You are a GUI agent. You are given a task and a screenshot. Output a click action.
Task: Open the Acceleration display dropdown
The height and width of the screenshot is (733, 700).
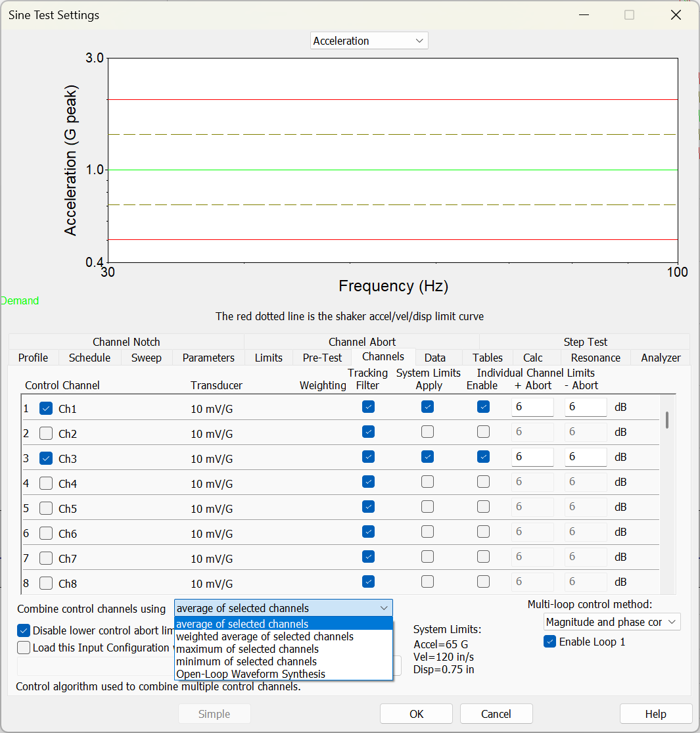368,40
